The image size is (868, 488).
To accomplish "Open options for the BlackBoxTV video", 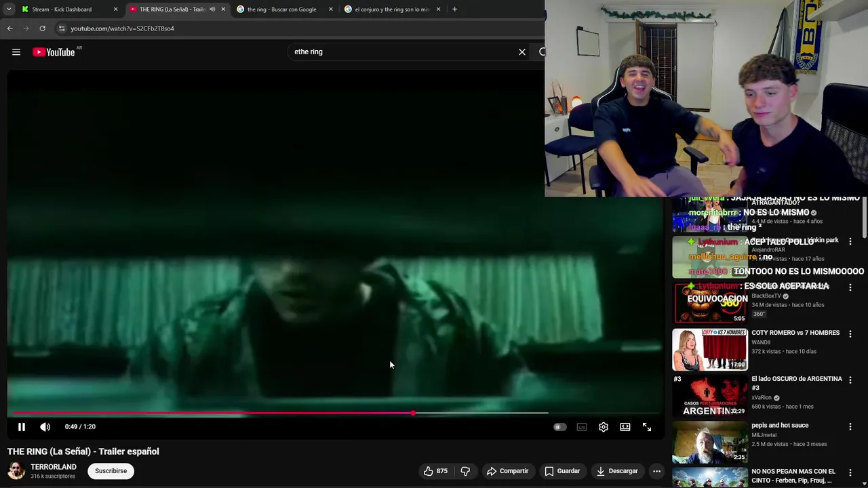I will [850, 287].
